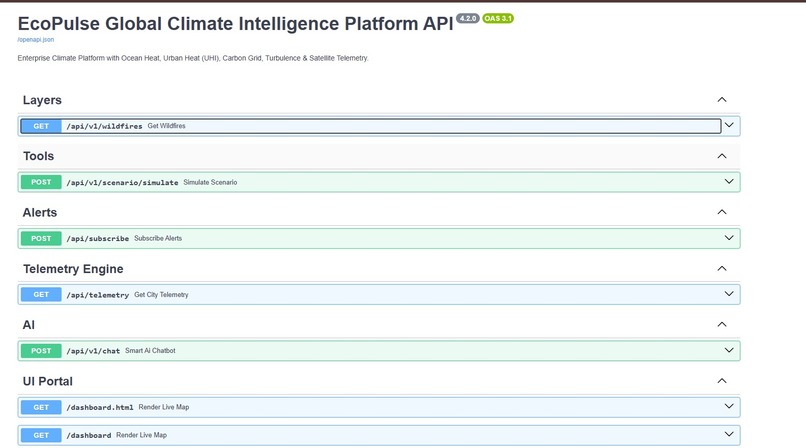Expand the /api/subscribe endpoint arrow

coord(729,238)
